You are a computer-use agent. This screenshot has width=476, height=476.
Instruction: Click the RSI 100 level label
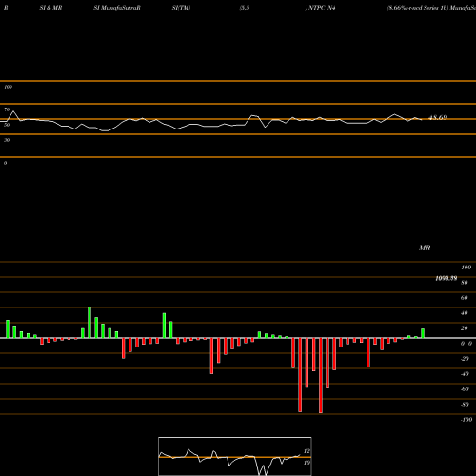click(x=9, y=87)
